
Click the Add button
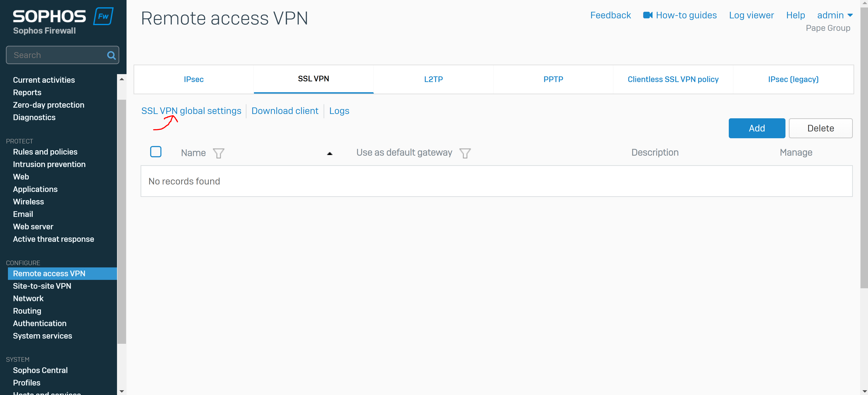pos(757,128)
